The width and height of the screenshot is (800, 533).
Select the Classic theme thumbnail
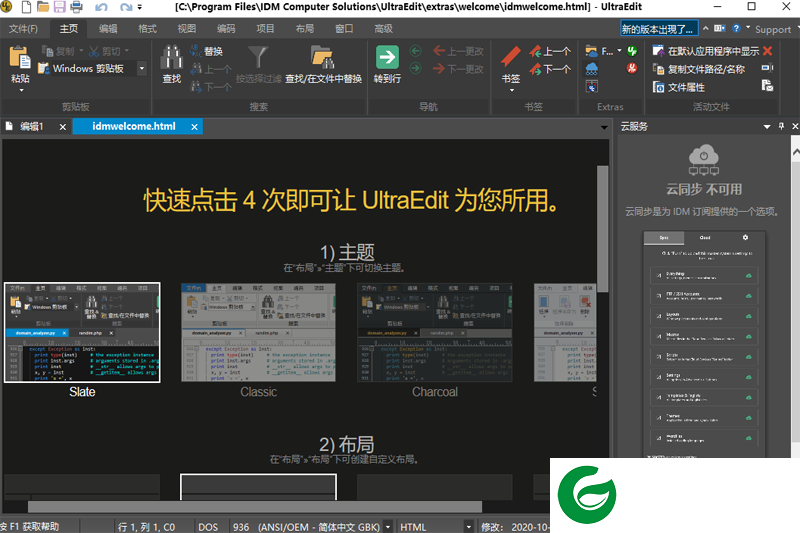coord(258,333)
